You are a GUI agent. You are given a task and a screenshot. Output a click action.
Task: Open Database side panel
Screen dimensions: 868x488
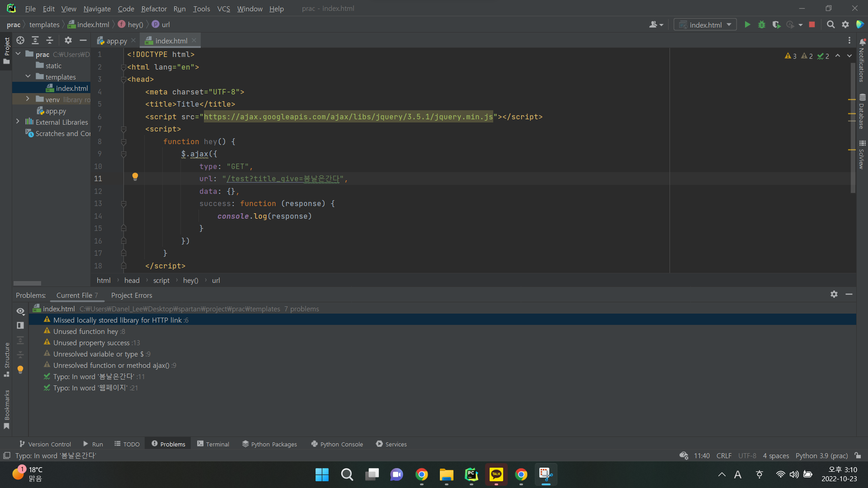(x=862, y=111)
